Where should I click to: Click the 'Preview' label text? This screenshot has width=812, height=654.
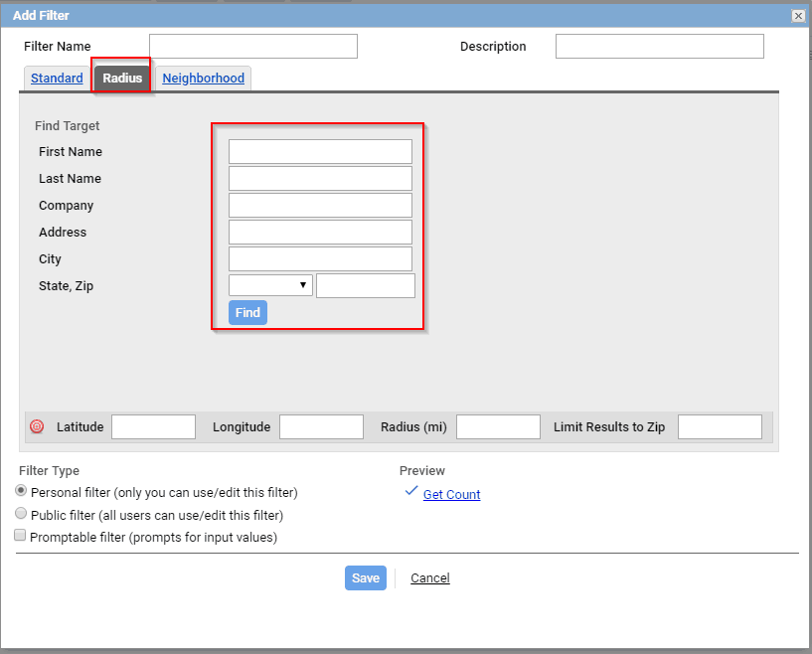(422, 471)
